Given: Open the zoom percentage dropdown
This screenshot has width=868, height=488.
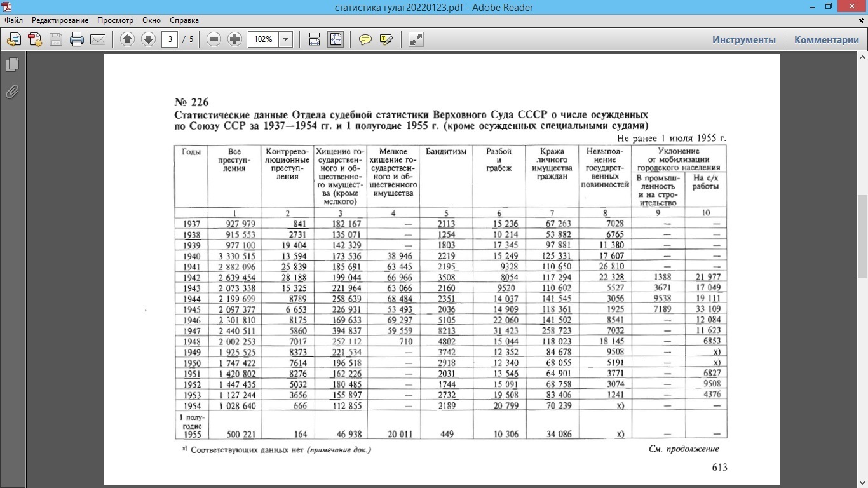Looking at the screenshot, I should pos(286,39).
